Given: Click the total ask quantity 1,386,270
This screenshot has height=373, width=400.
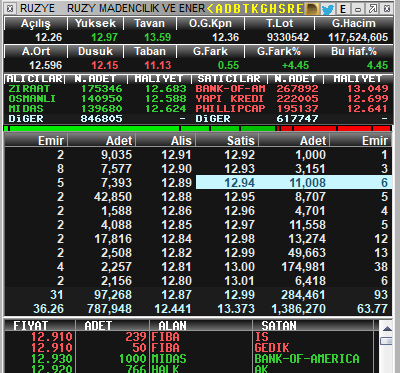Looking at the screenshot, I should tap(299, 309).
